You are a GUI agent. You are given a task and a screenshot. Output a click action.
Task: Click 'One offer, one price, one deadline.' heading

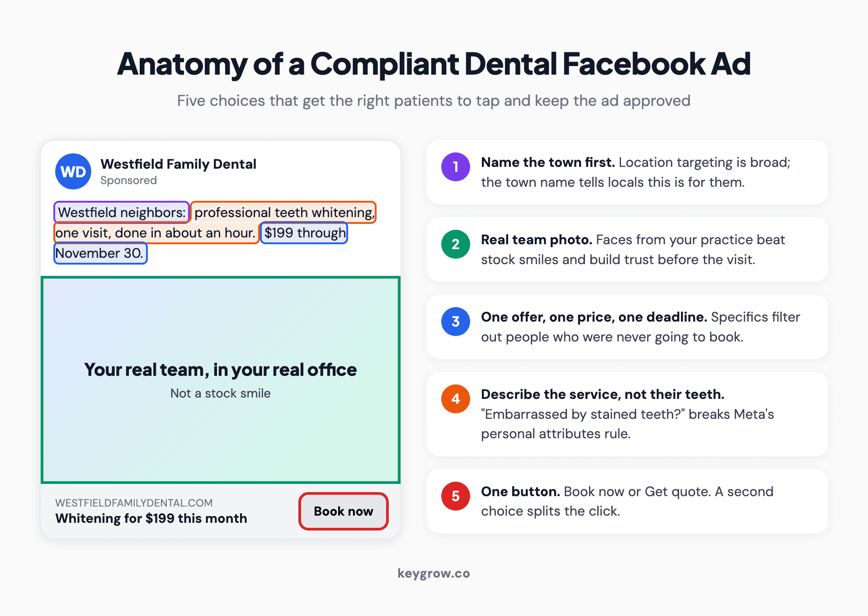coord(594,317)
